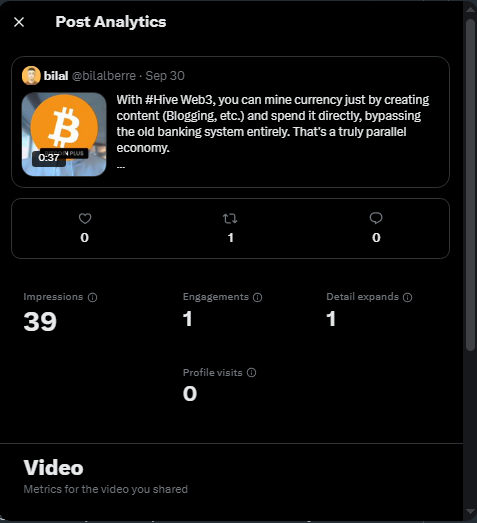Open the @bilalberre handle link

pos(104,76)
